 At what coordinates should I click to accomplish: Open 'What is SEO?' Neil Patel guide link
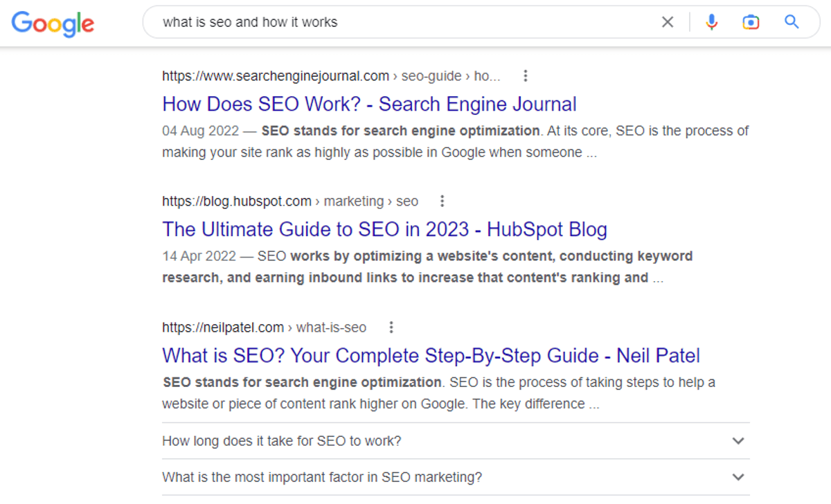coord(431,356)
